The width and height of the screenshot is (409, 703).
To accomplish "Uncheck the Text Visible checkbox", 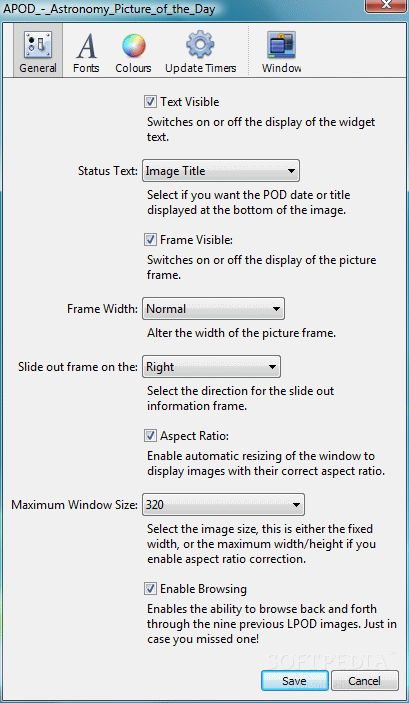I will (x=150, y=102).
